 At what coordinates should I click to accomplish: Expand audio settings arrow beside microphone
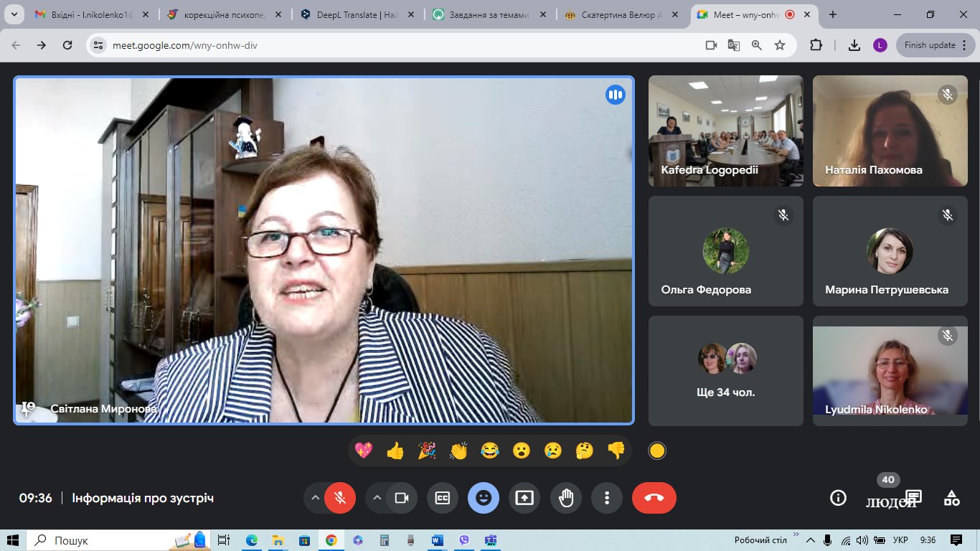tap(315, 498)
